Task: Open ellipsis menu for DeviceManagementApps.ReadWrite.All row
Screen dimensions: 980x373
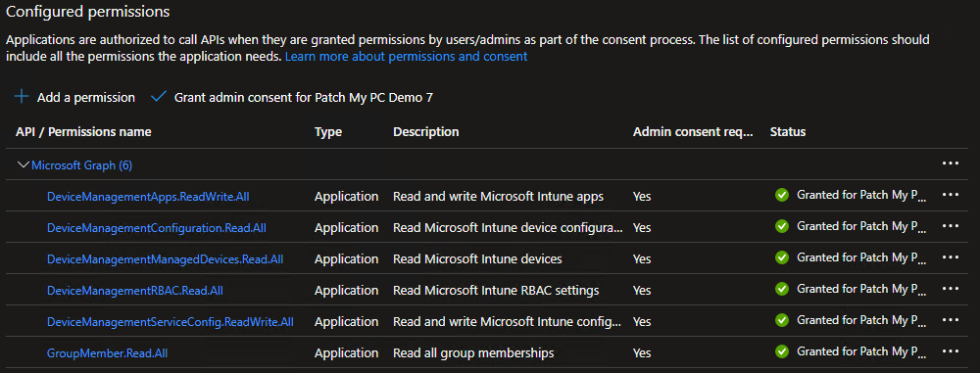Action: coord(950,195)
